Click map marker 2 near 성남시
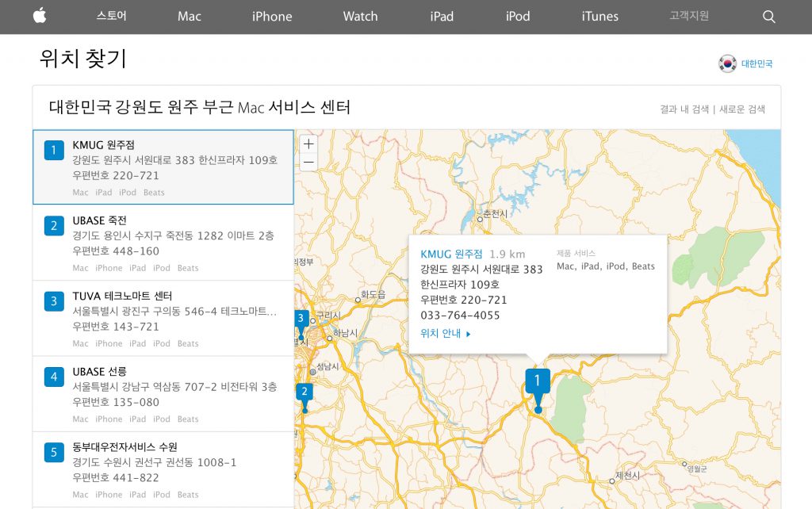This screenshot has width=812, height=509. click(305, 390)
